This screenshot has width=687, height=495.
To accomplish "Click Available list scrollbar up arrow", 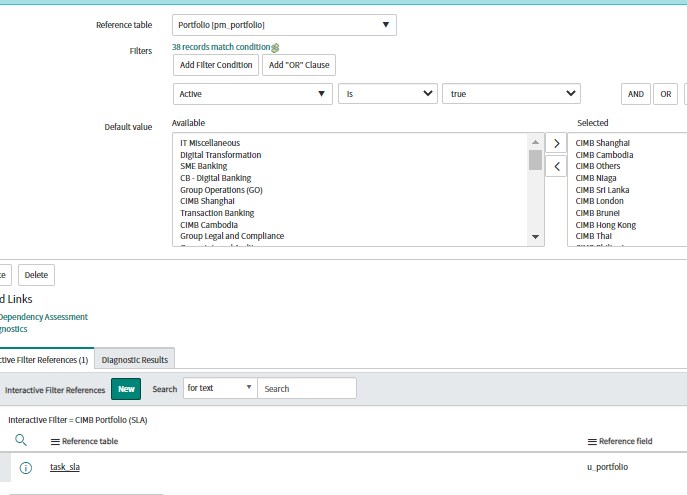I will tap(535, 142).
